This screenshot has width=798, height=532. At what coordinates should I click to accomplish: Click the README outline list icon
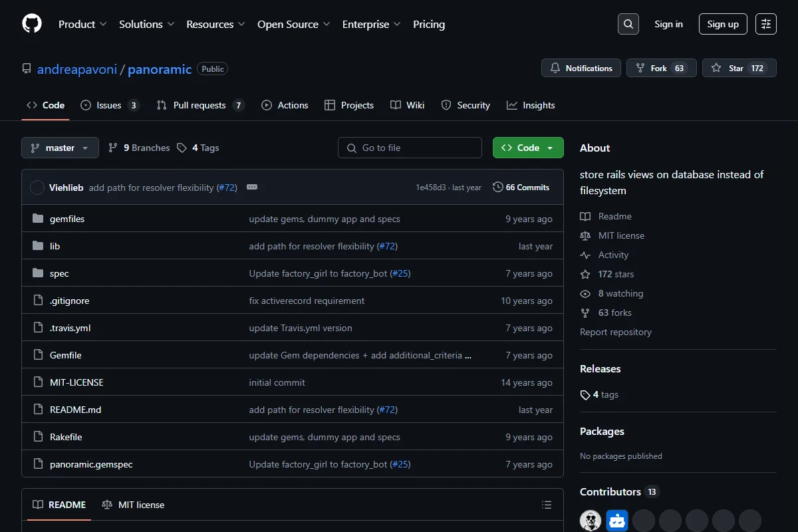pyautogui.click(x=547, y=505)
